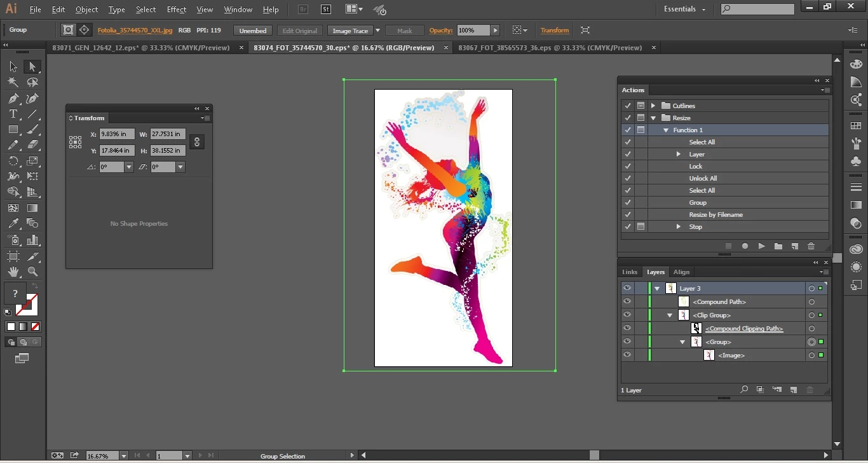Hide the Compound Path layer item

click(x=627, y=301)
